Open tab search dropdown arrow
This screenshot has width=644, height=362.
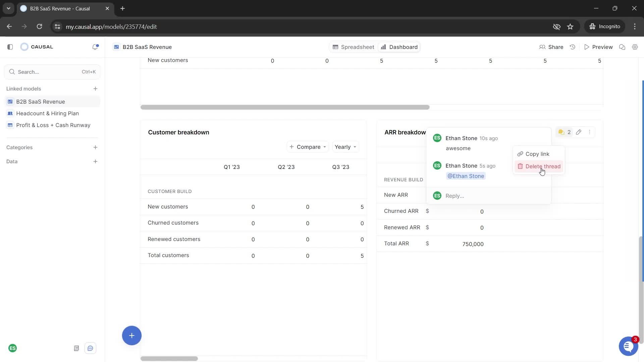8,8
